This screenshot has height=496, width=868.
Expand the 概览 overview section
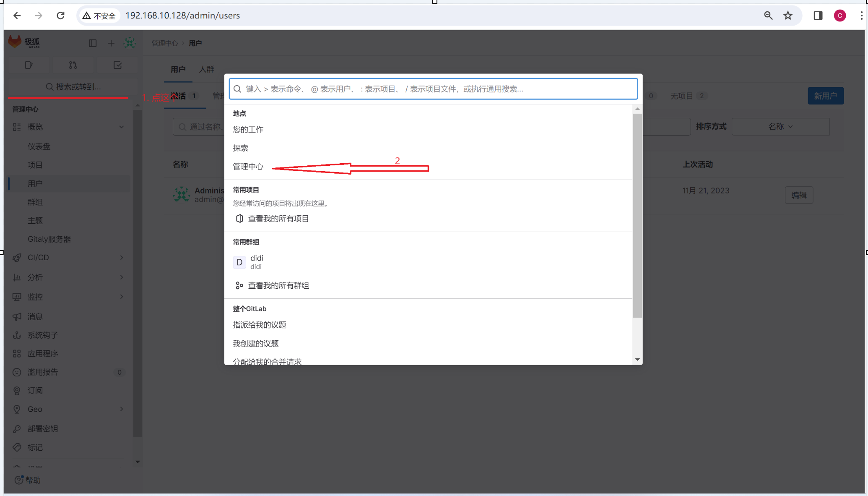click(x=70, y=127)
